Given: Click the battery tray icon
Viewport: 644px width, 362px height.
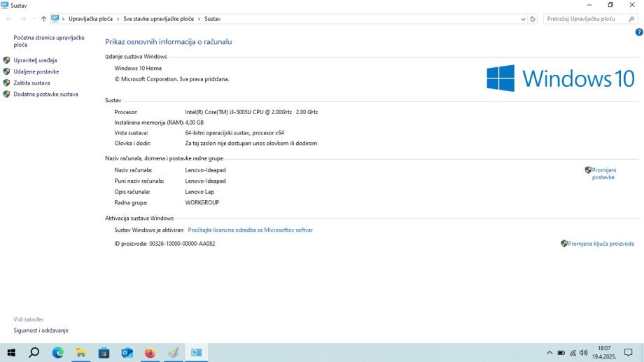Looking at the screenshot, I should [x=561, y=353].
